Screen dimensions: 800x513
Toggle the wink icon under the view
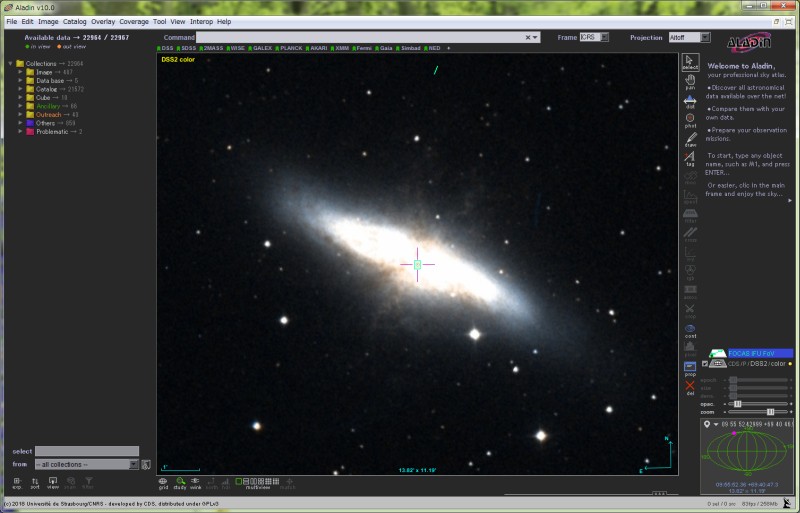[196, 482]
